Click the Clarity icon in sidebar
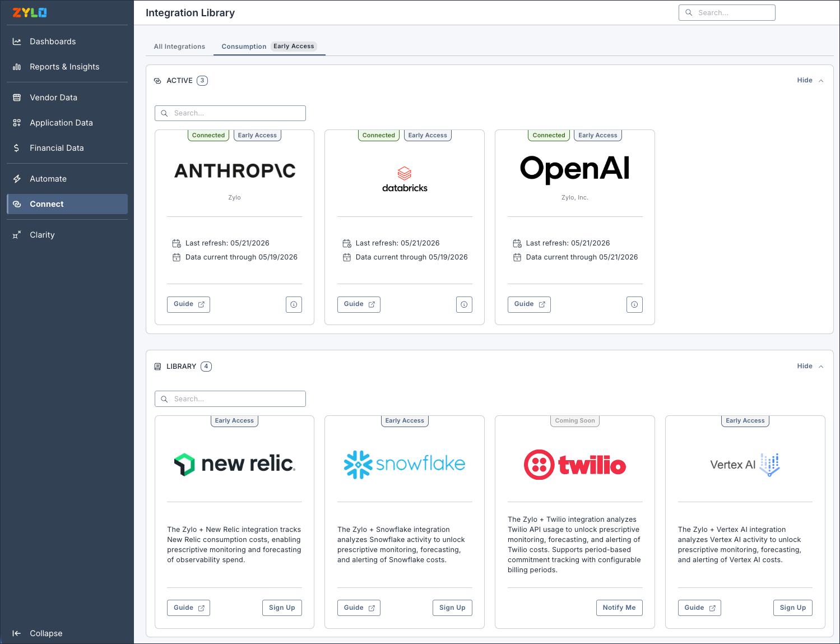 click(17, 235)
